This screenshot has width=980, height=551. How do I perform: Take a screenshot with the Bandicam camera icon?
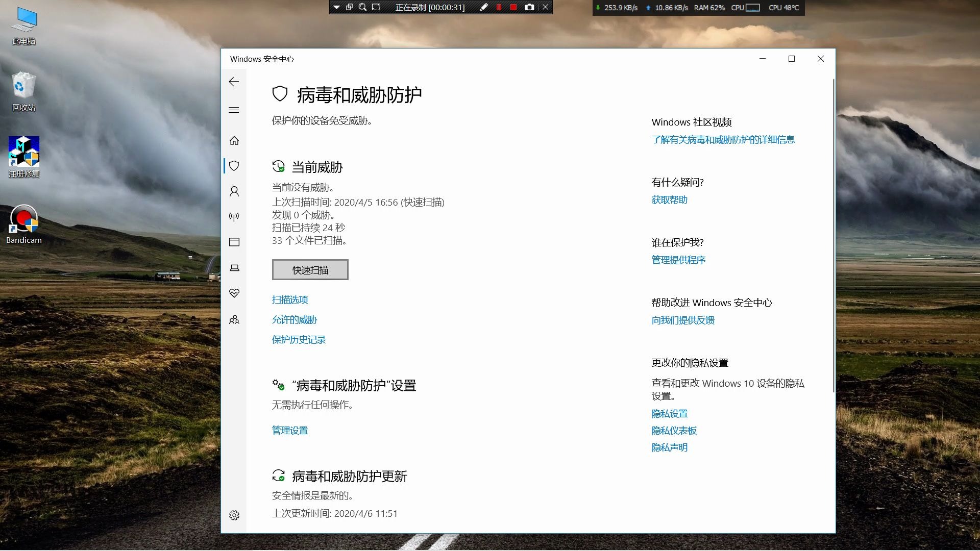pyautogui.click(x=529, y=7)
